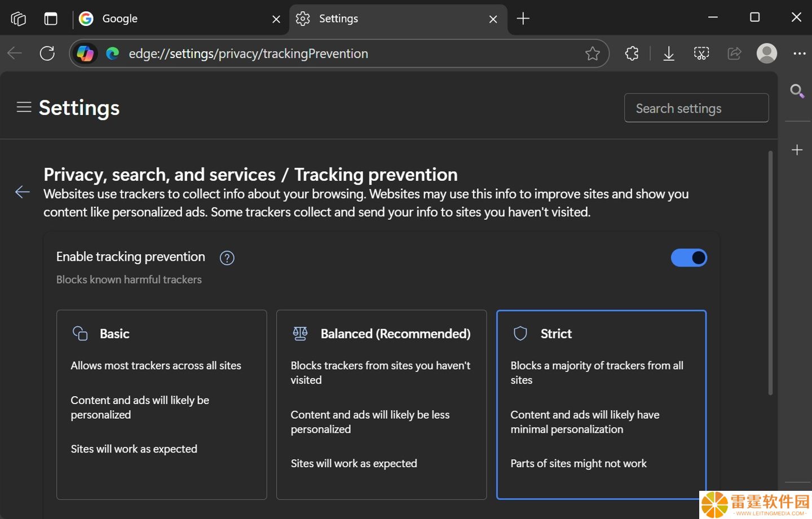This screenshot has width=812, height=519.
Task: Select the Basic tracking prevention card
Action: point(162,405)
